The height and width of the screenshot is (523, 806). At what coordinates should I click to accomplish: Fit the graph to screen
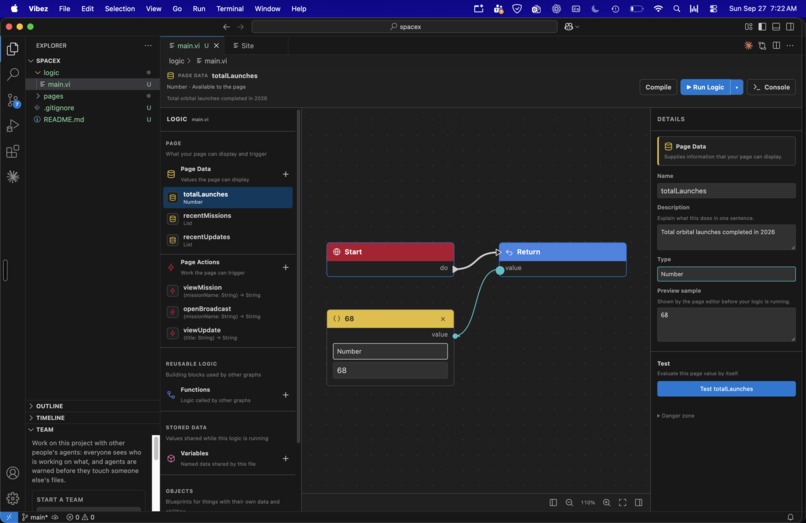[622, 502]
